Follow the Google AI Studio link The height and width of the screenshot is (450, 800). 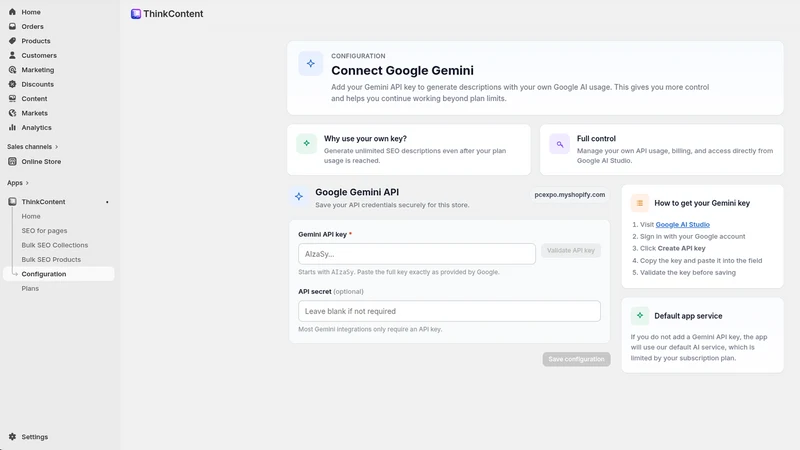point(683,224)
